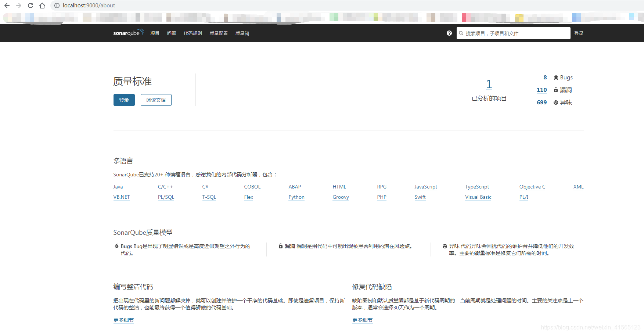This screenshot has width=644, height=334.
Task: Click the Bugs icon in top stats
Action: pos(556,78)
